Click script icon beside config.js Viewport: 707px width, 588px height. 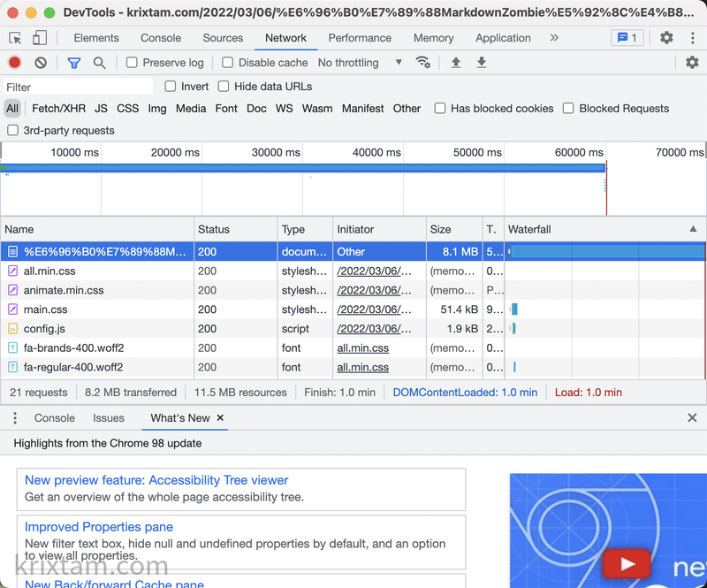[x=13, y=329]
